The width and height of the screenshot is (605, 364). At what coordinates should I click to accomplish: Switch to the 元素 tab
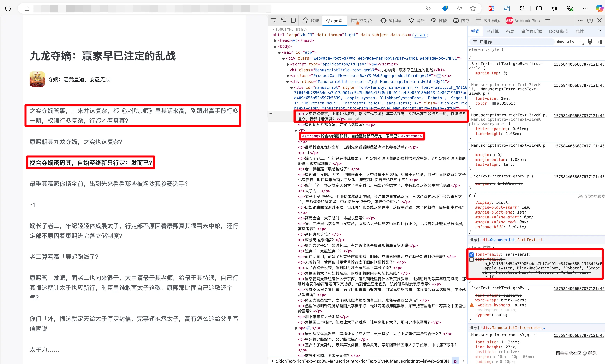334,21
